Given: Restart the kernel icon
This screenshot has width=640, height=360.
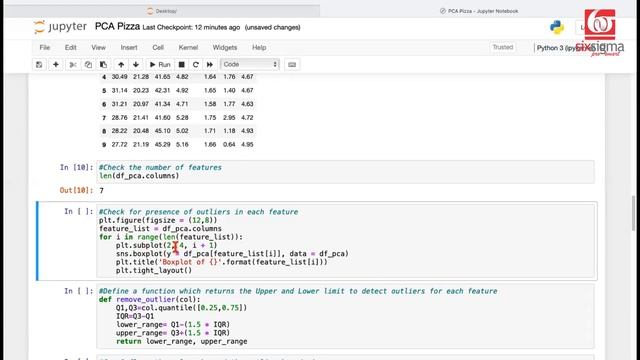Looking at the screenshot, I should coord(196,64).
